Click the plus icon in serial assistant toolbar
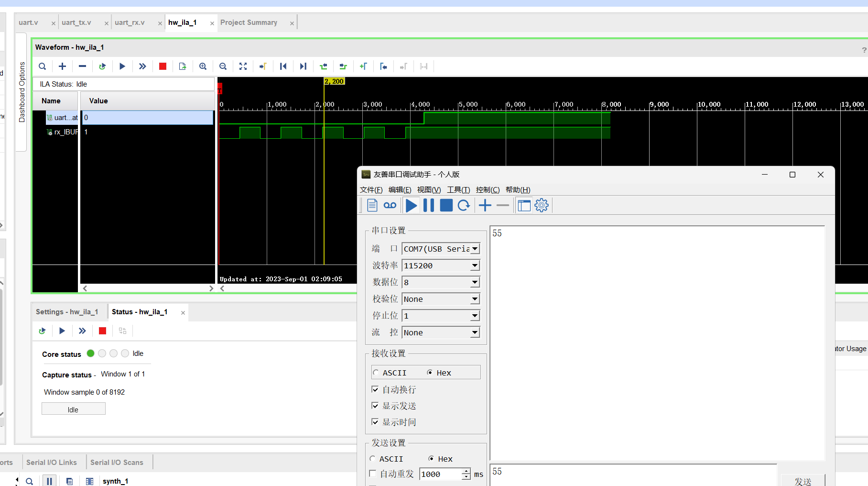Viewport: 868px width, 486px height. pyautogui.click(x=485, y=205)
